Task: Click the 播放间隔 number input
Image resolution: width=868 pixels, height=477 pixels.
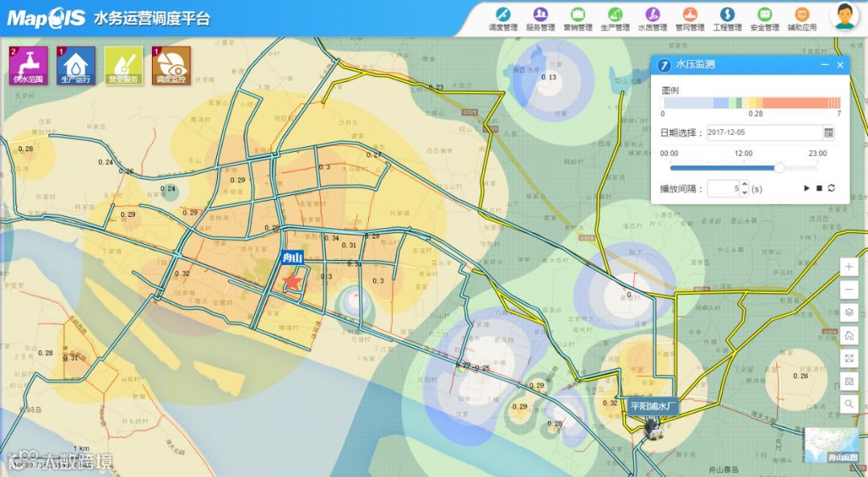Action: 724,189
